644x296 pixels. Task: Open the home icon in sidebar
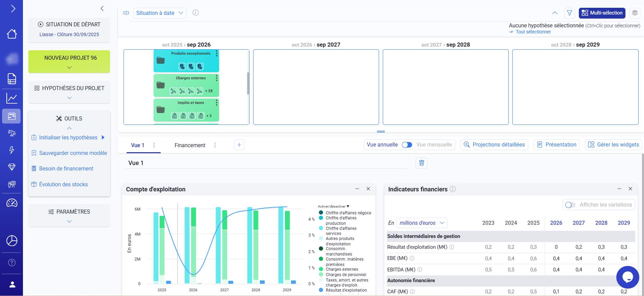coord(12,34)
